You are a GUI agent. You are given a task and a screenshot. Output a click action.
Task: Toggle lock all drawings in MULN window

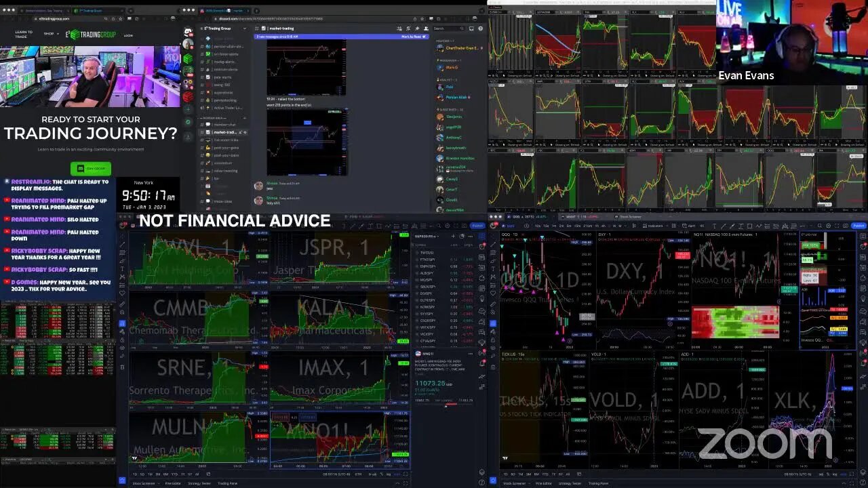(x=122, y=340)
